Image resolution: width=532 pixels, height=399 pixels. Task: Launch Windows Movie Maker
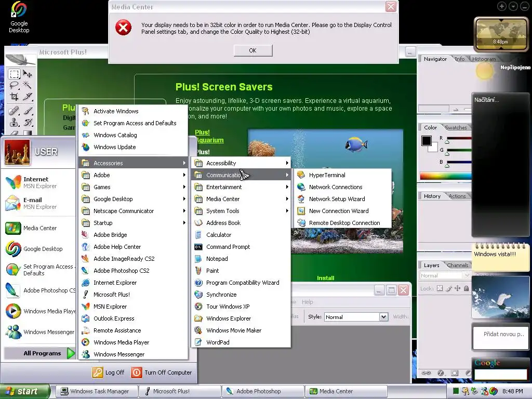coord(241,330)
